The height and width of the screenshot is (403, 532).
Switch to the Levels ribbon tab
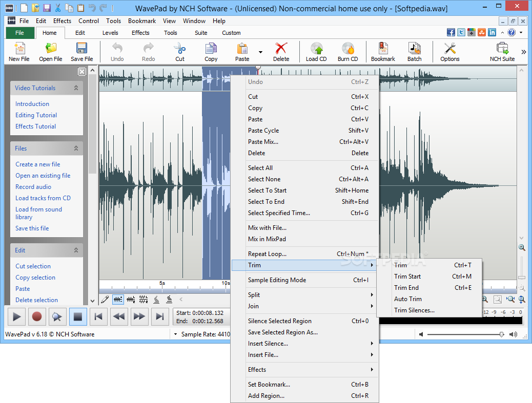pyautogui.click(x=110, y=33)
